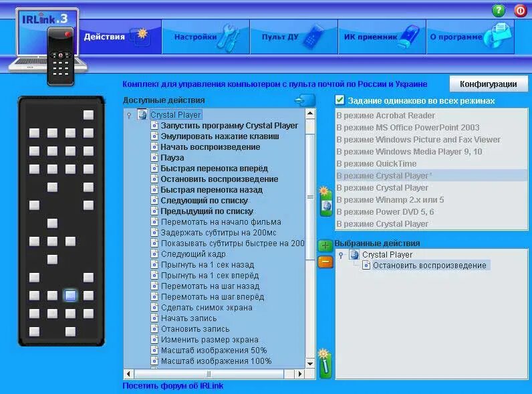Screen dimensions: 532x394
Task: Click the green wand icon above the plus button
Action: click(x=325, y=202)
